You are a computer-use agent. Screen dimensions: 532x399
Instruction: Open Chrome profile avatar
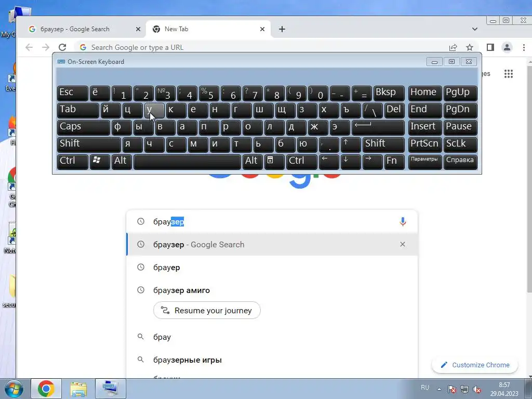[507, 47]
